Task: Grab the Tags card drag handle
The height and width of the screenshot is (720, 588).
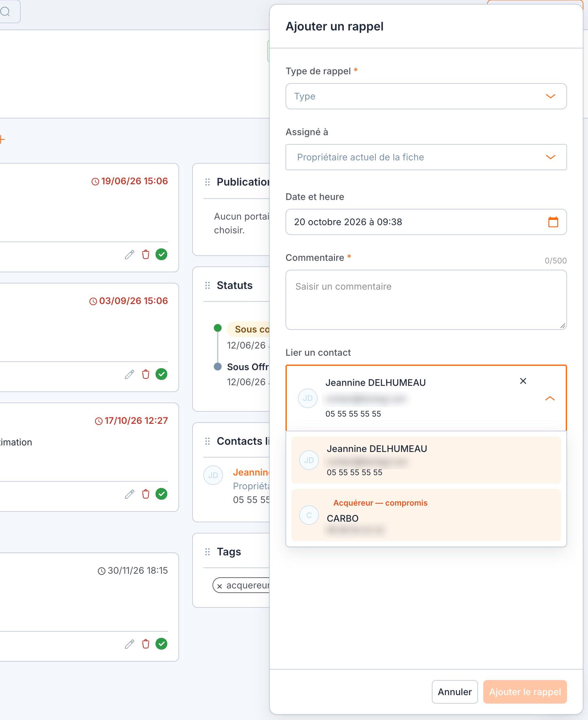Action: [208, 552]
